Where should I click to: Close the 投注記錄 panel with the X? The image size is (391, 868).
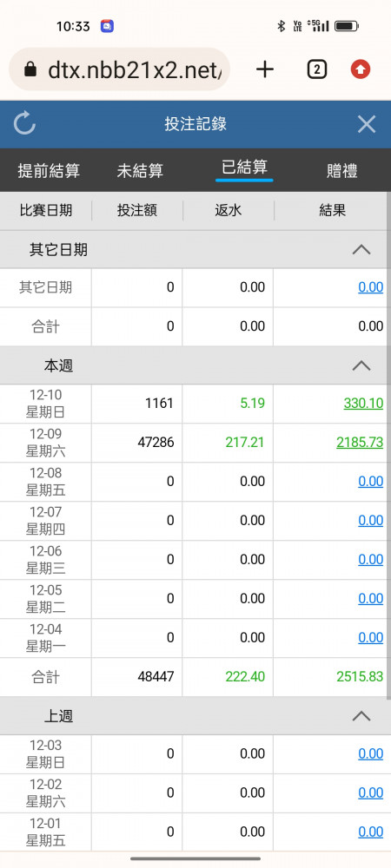point(367,124)
